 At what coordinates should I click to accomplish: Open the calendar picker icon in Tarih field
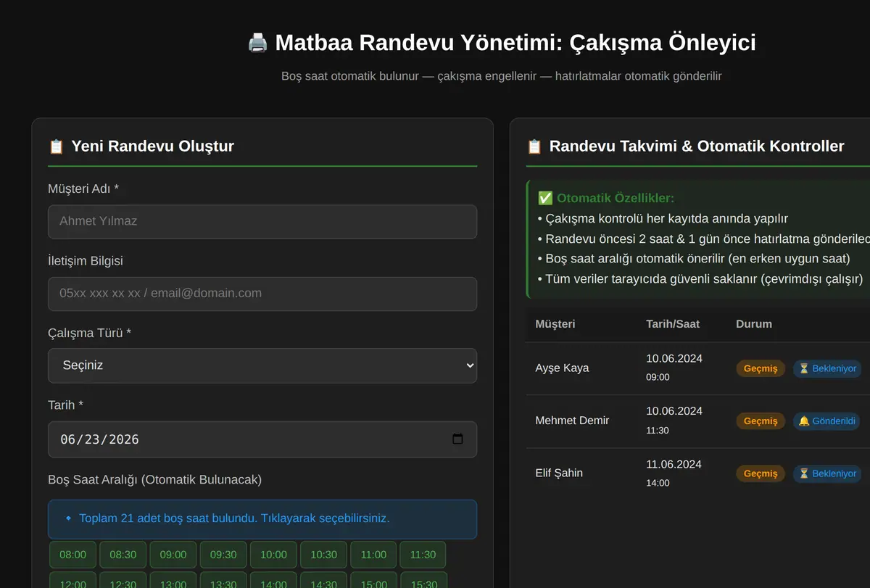pyautogui.click(x=457, y=439)
